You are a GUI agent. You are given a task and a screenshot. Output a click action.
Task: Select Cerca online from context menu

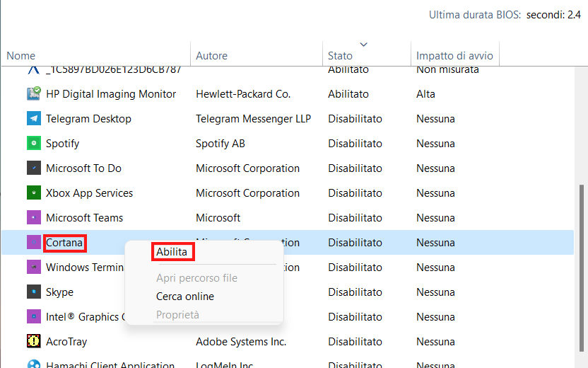(x=185, y=297)
